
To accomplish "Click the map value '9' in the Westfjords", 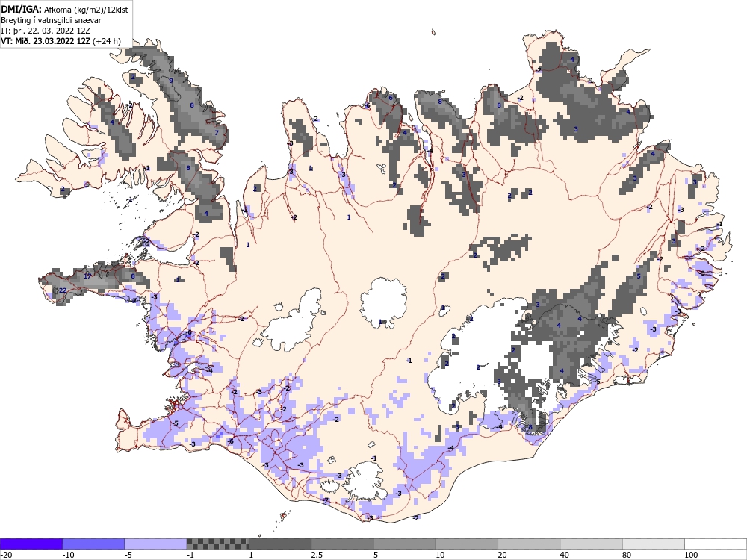I will 171,81.
